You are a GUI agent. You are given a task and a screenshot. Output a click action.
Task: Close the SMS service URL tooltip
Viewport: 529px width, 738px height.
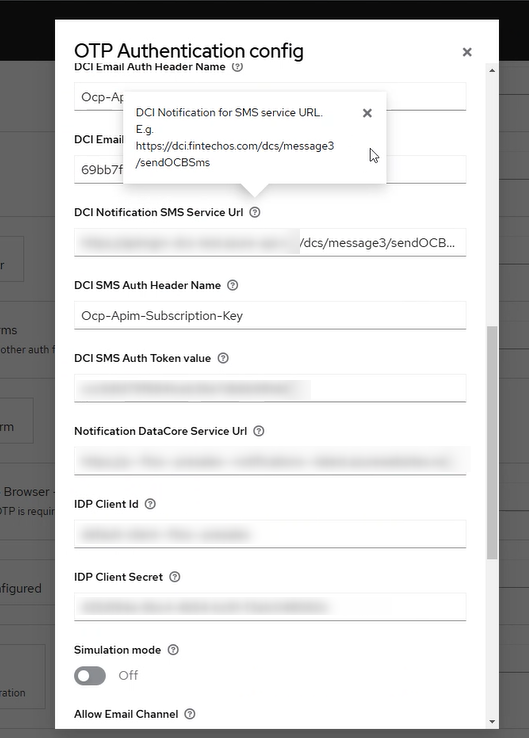(x=368, y=113)
